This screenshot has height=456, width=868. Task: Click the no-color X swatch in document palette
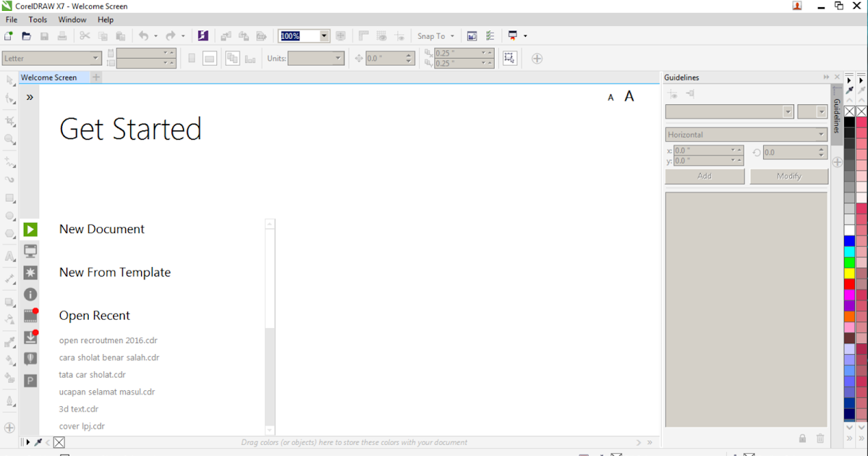(59, 442)
